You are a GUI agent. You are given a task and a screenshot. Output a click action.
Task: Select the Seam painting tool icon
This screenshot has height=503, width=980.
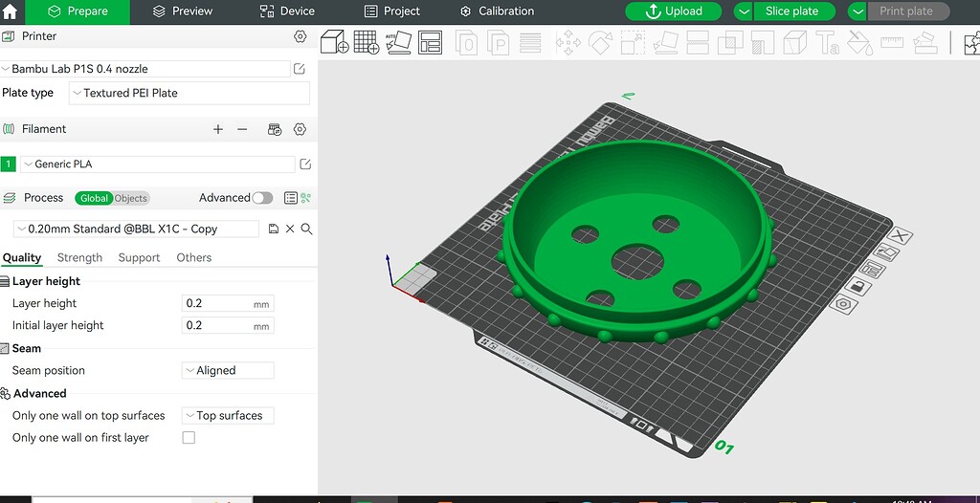tap(795, 43)
